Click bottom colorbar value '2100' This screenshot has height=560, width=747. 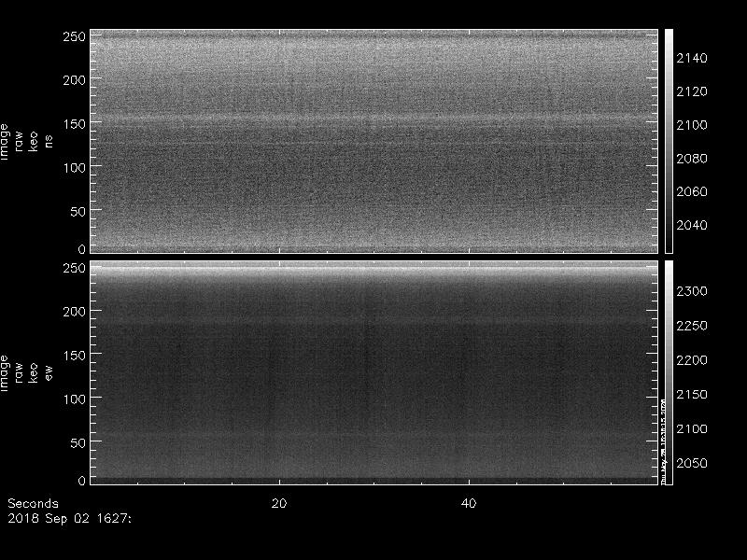tap(692, 428)
